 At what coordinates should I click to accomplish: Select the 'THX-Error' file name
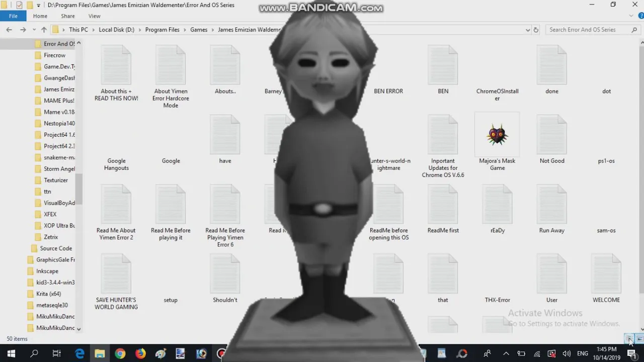[x=497, y=300]
